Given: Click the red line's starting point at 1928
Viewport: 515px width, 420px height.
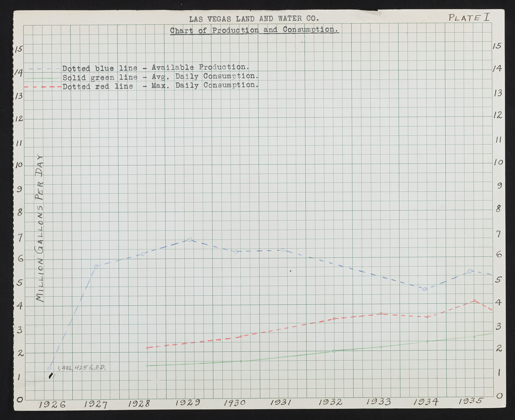Looking at the screenshot, I should tap(148, 348).
